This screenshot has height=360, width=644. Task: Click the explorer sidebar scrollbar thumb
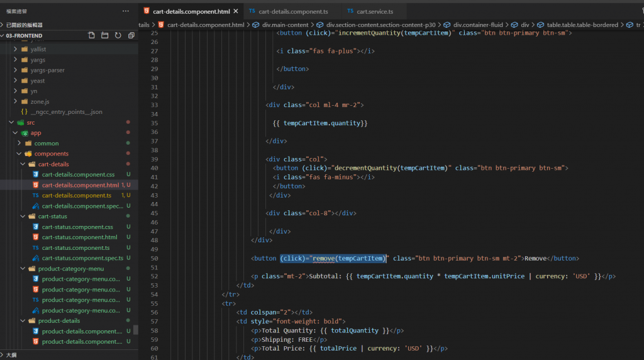(x=136, y=330)
